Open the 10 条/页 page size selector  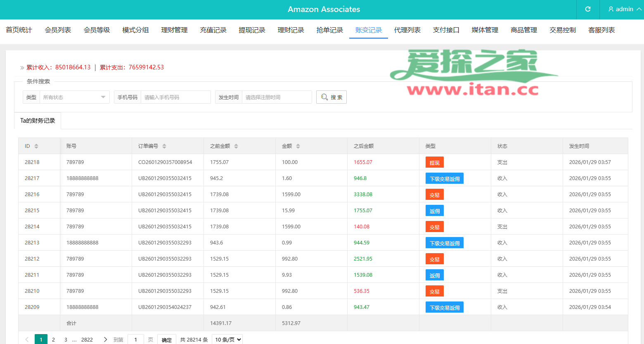(x=227, y=339)
